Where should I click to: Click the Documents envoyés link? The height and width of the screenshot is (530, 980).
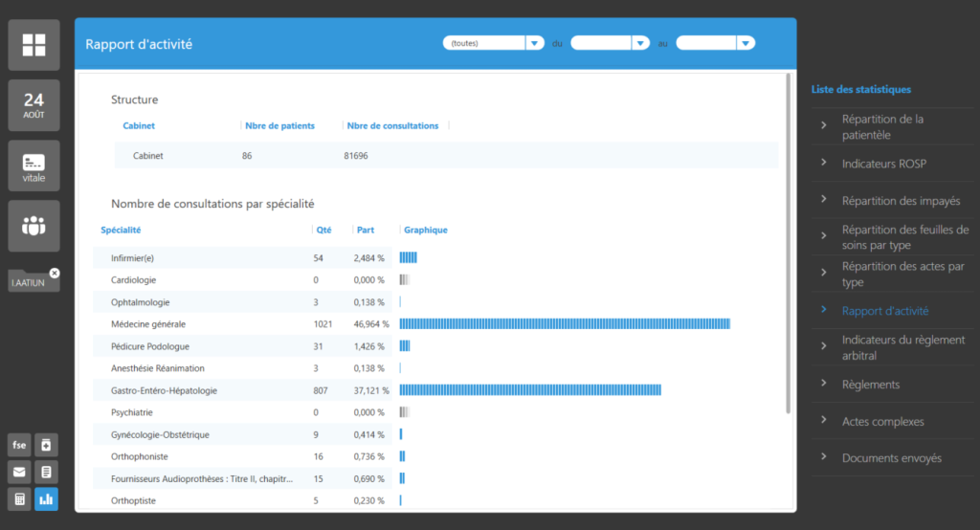click(x=891, y=458)
